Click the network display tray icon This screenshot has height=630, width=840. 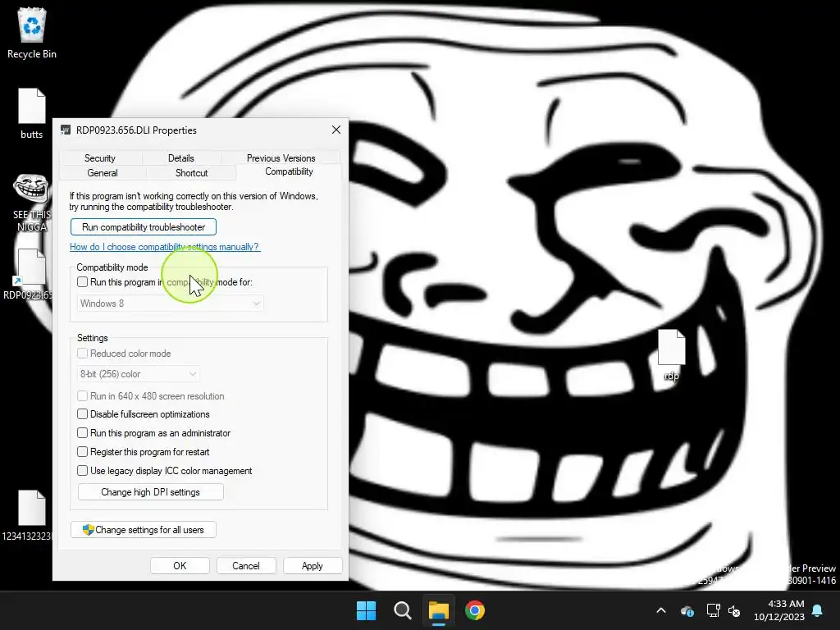pos(713,610)
